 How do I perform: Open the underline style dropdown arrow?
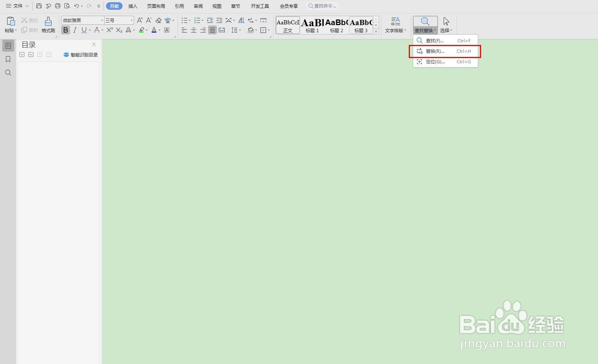90,30
